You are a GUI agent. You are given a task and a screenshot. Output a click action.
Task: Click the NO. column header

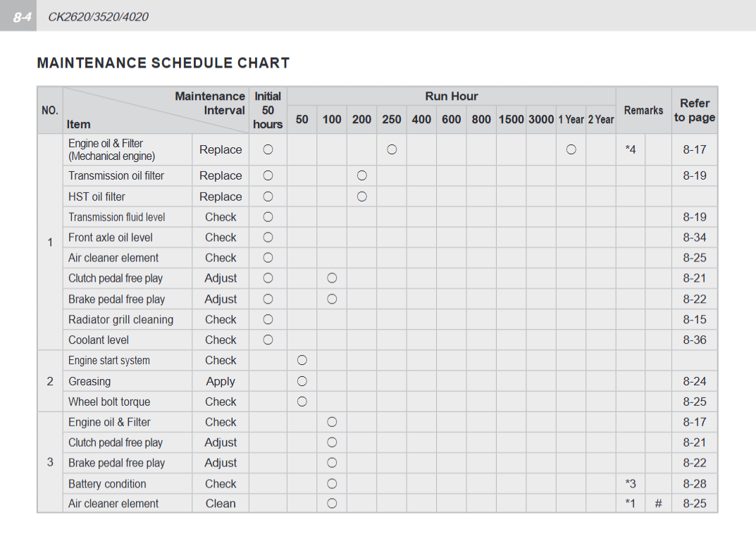click(x=49, y=111)
